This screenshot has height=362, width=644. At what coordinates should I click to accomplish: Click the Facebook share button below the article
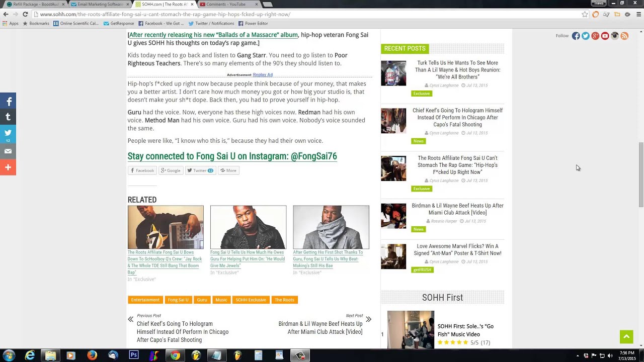[142, 170]
